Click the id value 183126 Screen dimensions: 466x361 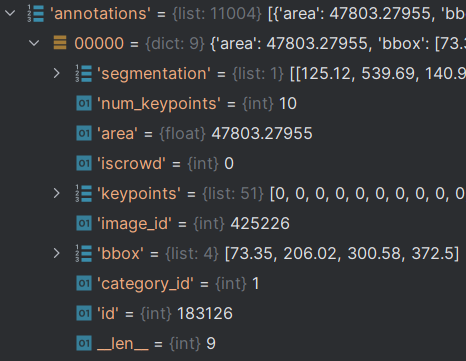205,313
